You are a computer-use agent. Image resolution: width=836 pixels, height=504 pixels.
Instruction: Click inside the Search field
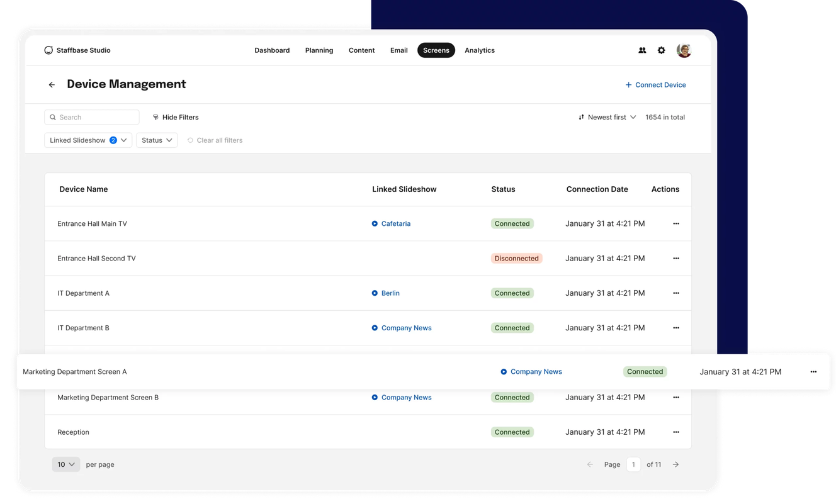coord(91,117)
